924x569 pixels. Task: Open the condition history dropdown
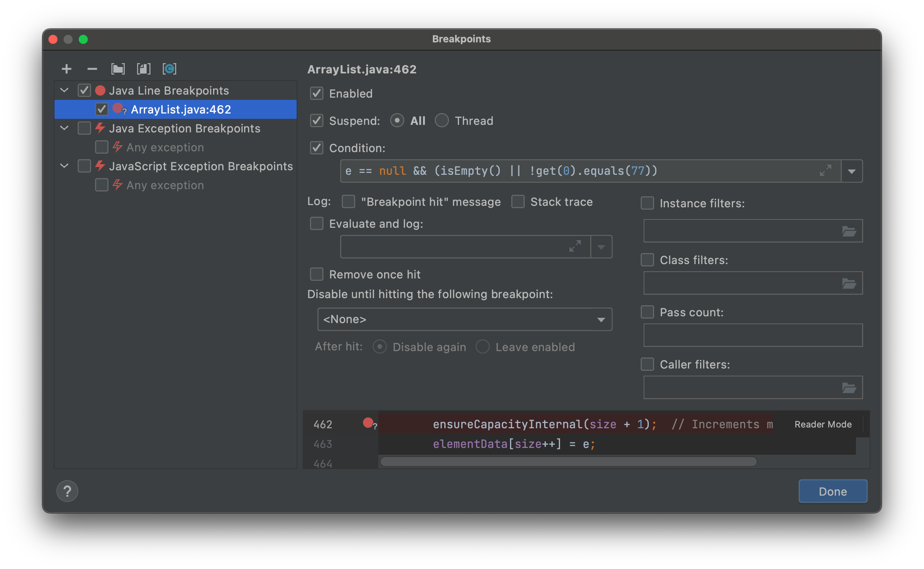click(x=851, y=171)
